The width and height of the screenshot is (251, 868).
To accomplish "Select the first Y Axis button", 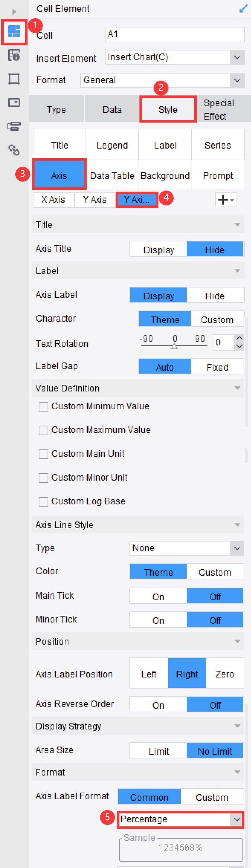I will click(95, 200).
